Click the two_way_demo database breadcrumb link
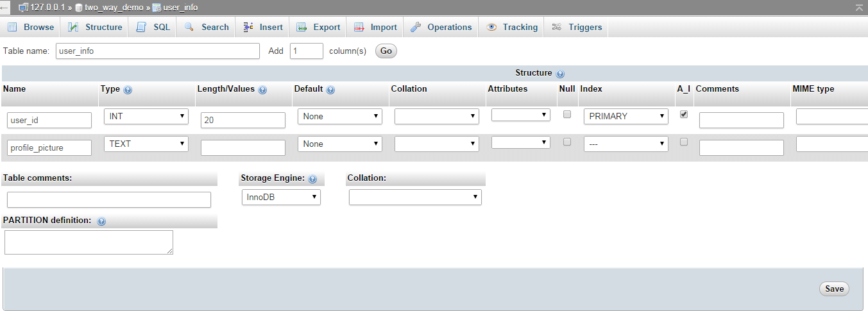The height and width of the screenshot is (311, 868). click(114, 8)
